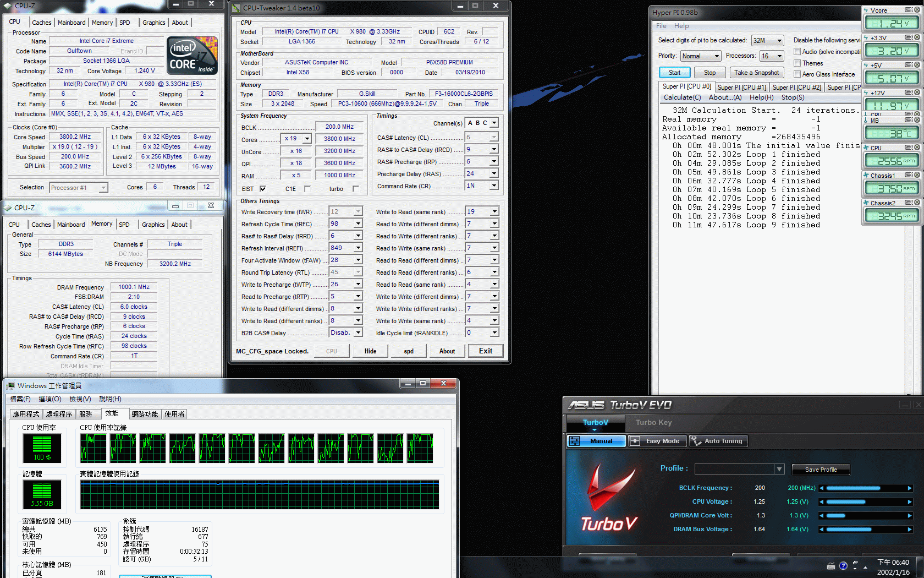The width and height of the screenshot is (924, 578).
Task: Close the Vcore sensor gadget
Action: [917, 10]
